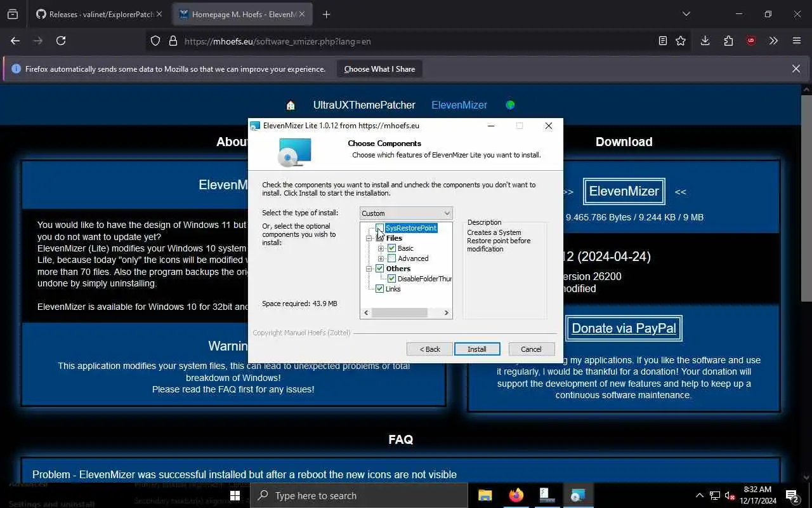Select the Links tree row label
Viewport: 812px width, 508px height.
[x=393, y=289]
